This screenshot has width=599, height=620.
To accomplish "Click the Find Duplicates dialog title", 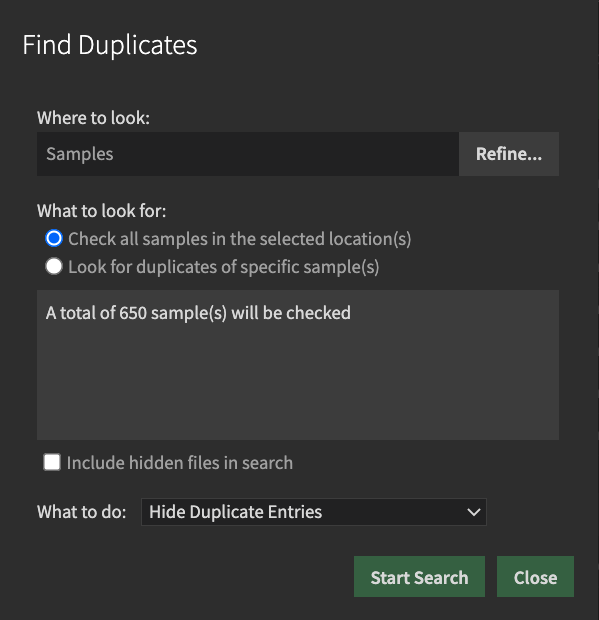I will coord(110,45).
